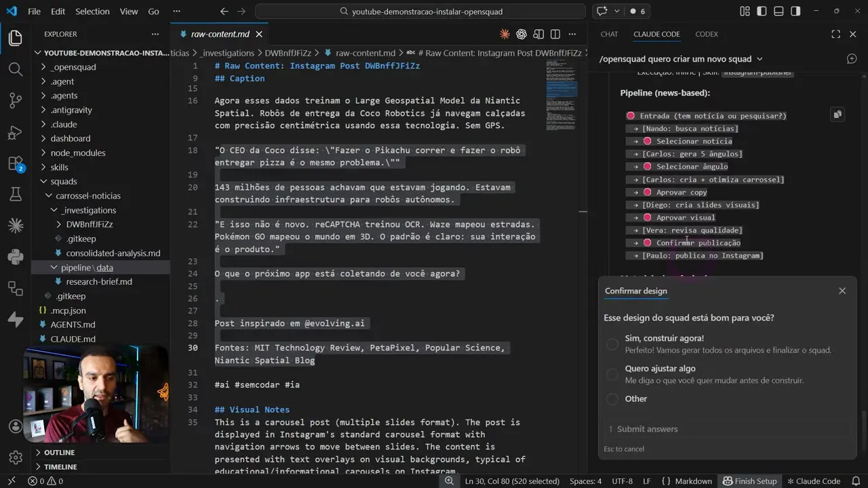Pick the 'Other' answer option
The height and width of the screenshot is (488, 868).
pyautogui.click(x=635, y=399)
